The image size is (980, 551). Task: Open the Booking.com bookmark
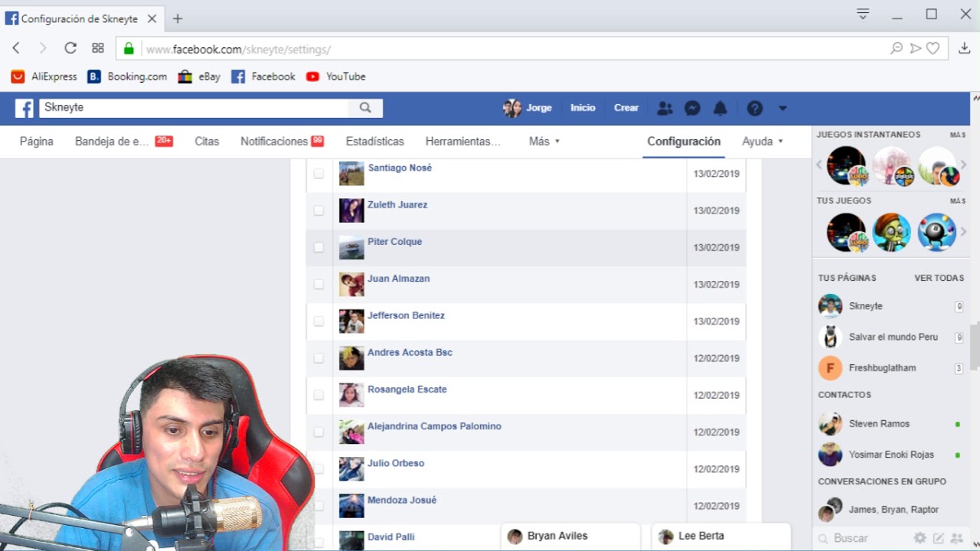[127, 77]
